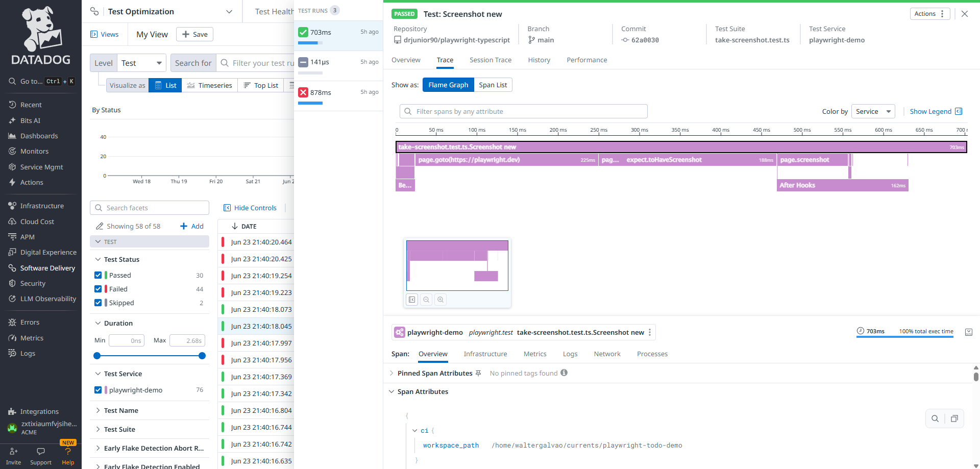The image size is (980, 469).
Task: Open the Color by Service dropdown
Action: pos(873,111)
